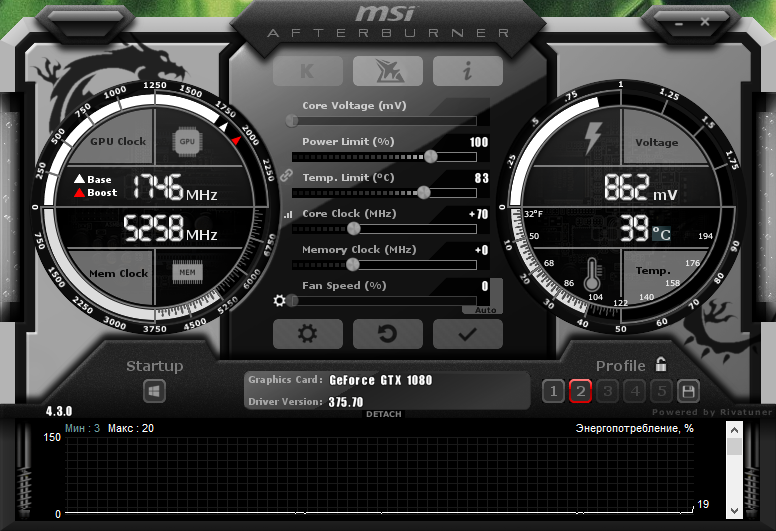
Task: Click the version number 4.3.0
Action: click(x=59, y=411)
